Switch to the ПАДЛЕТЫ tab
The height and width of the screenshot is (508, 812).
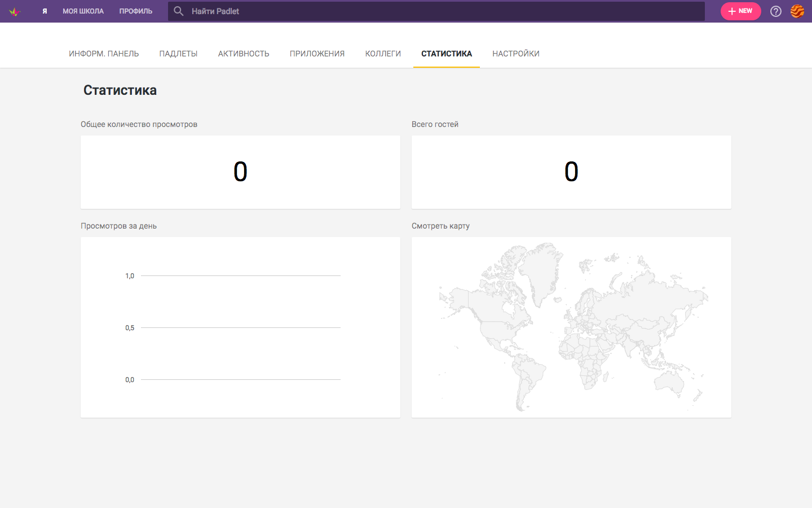pyautogui.click(x=178, y=53)
